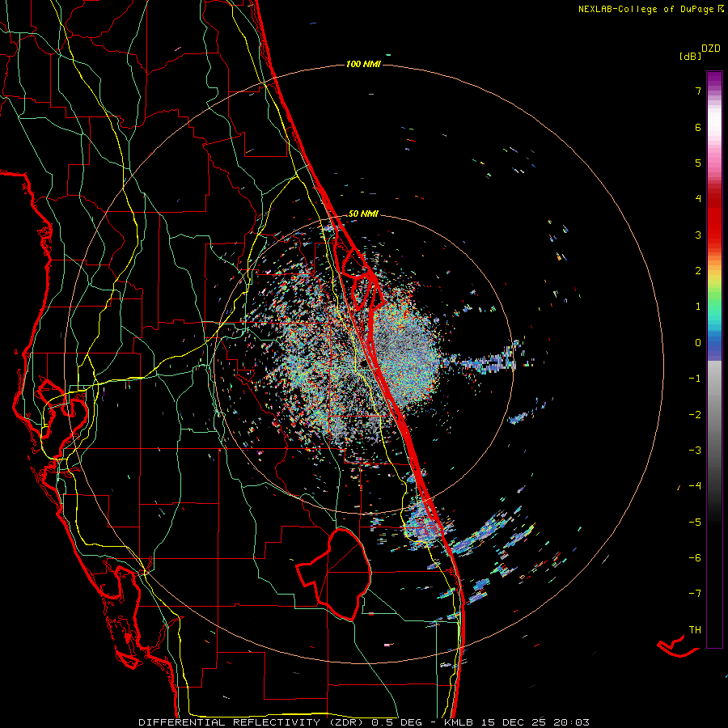Click the [dB] units label
Image resolution: width=728 pixels, height=728 pixels.
[x=691, y=57]
